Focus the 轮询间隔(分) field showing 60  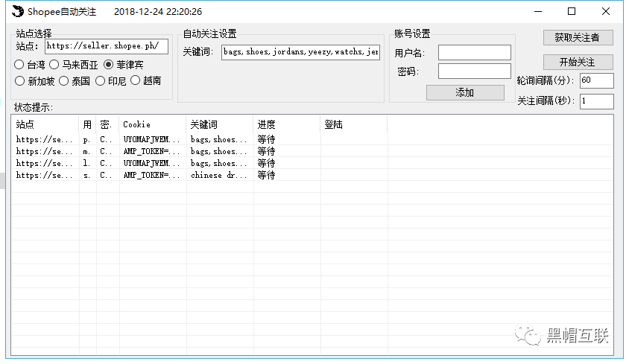pos(596,80)
